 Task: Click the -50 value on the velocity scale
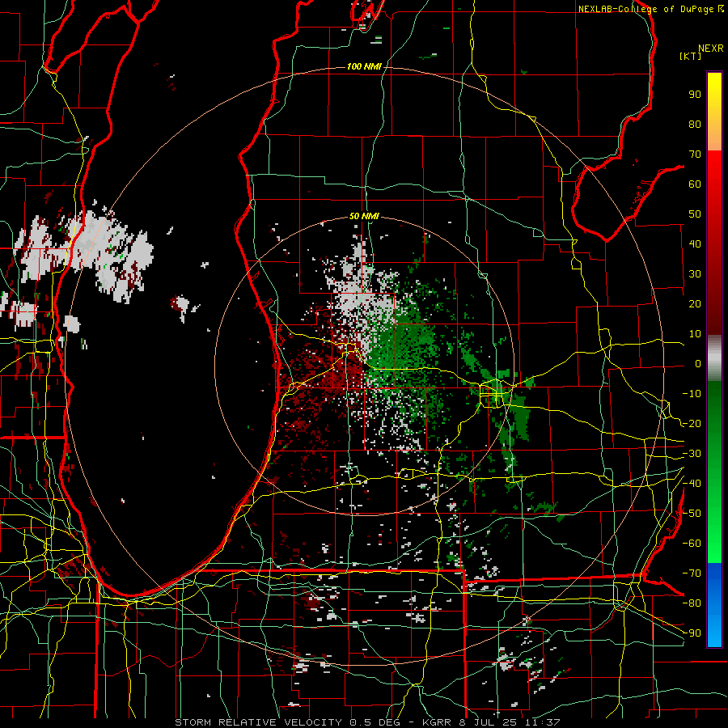[692, 514]
